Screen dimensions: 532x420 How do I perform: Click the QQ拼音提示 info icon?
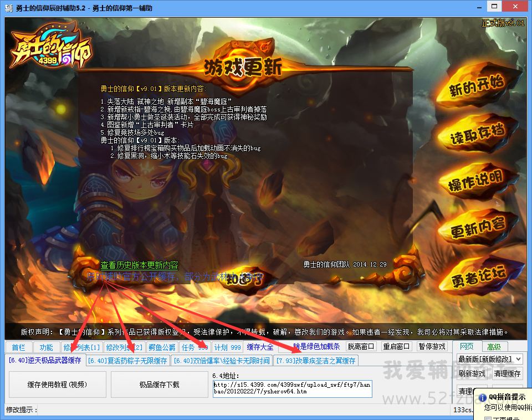click(483, 398)
